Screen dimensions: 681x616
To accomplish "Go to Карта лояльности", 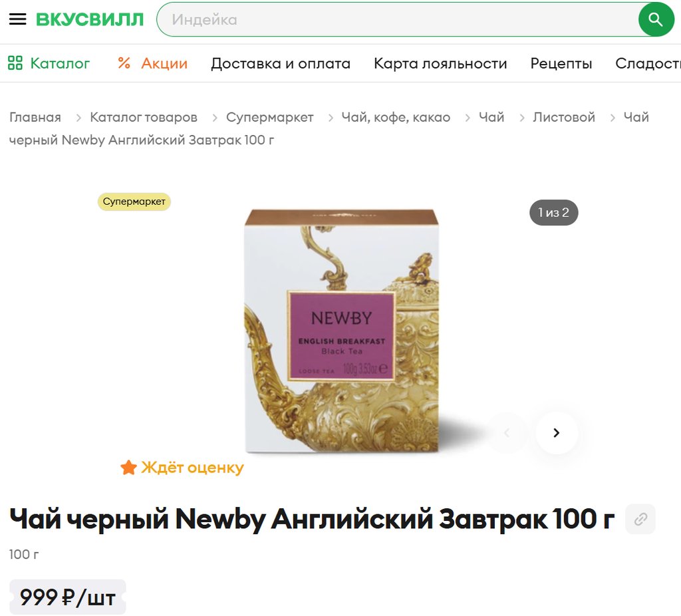I will (x=440, y=63).
